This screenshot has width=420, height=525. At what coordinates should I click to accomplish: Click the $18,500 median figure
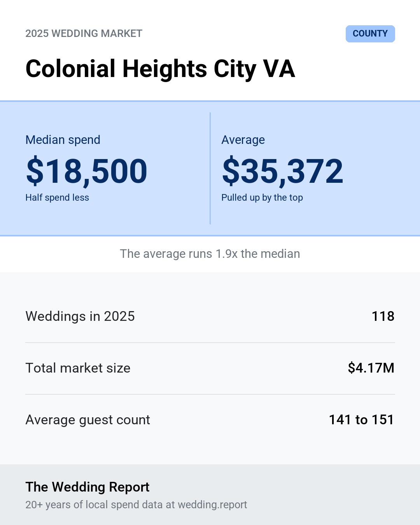pos(87,171)
